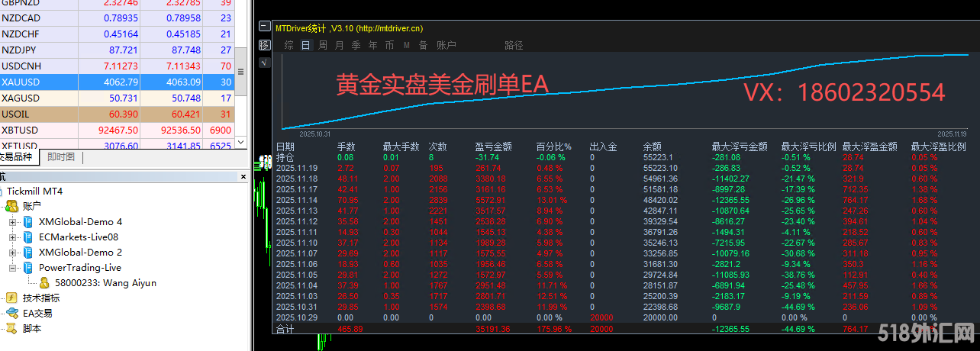Click the XMGlobal-Demo 4 server icon
Screen dimensions: 980x351
27,222
